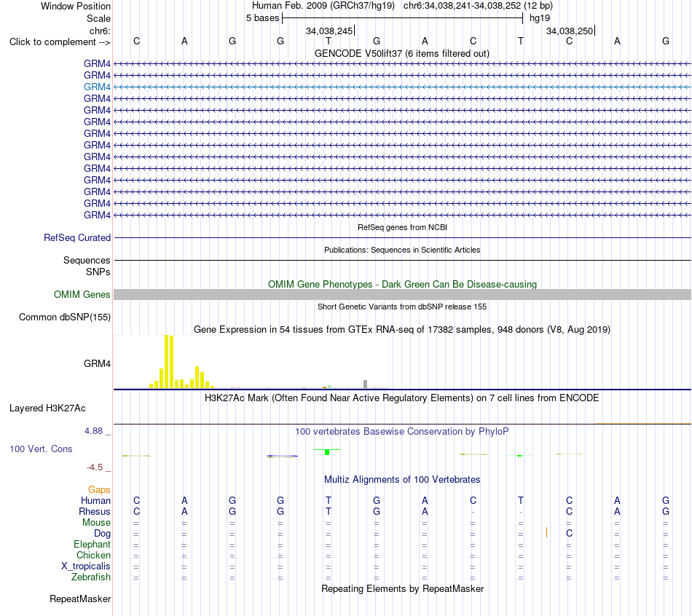Click the '-4.5 _' lower scale value
Screen dimensions: 692x616
pyautogui.click(x=98, y=467)
